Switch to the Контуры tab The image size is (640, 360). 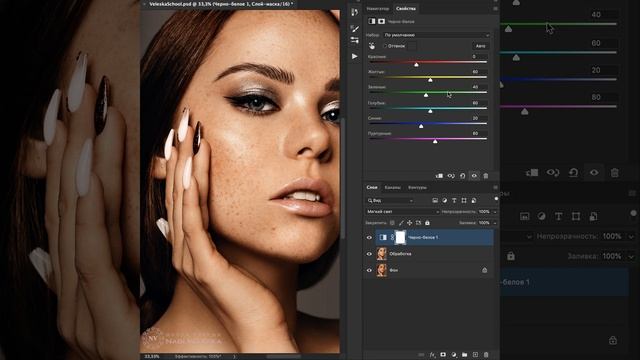click(x=417, y=187)
